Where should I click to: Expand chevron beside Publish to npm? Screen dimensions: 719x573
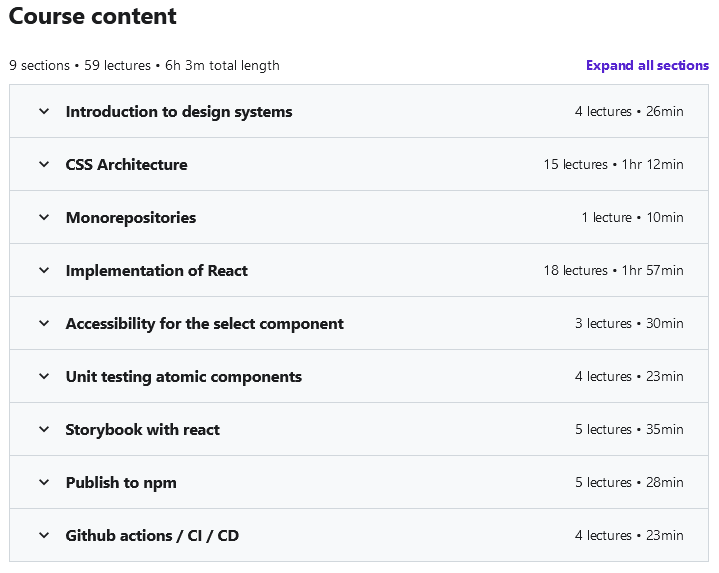click(44, 482)
